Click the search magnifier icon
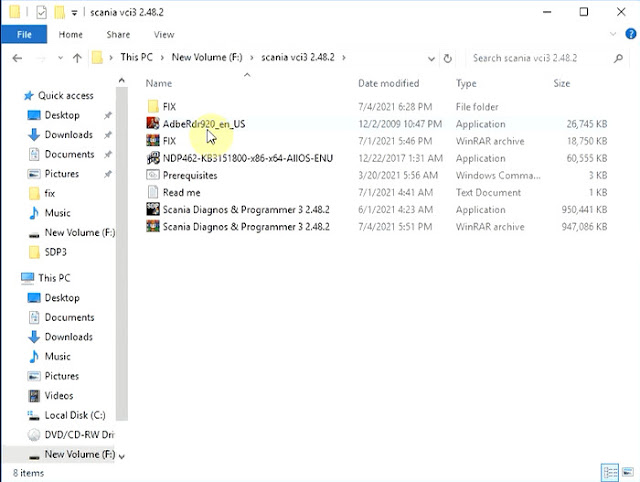 618,58
